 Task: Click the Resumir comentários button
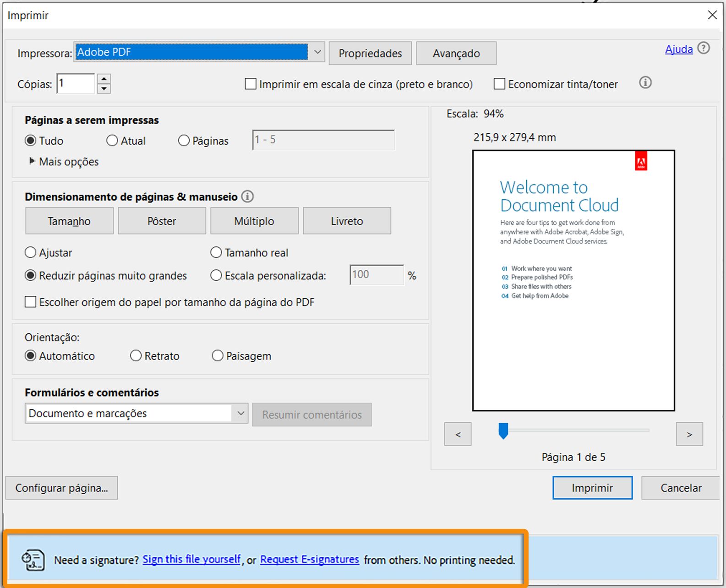tap(312, 414)
